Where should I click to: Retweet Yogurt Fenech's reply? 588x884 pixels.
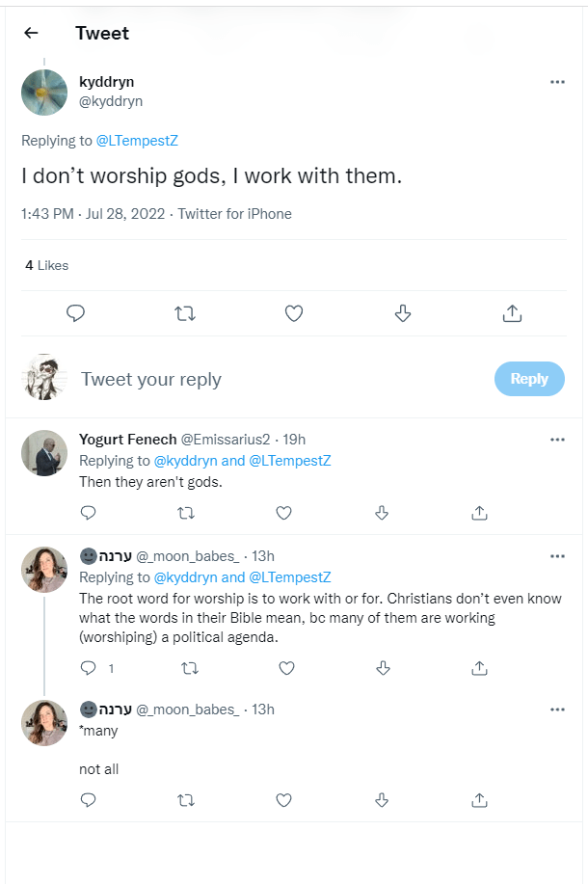click(x=186, y=512)
